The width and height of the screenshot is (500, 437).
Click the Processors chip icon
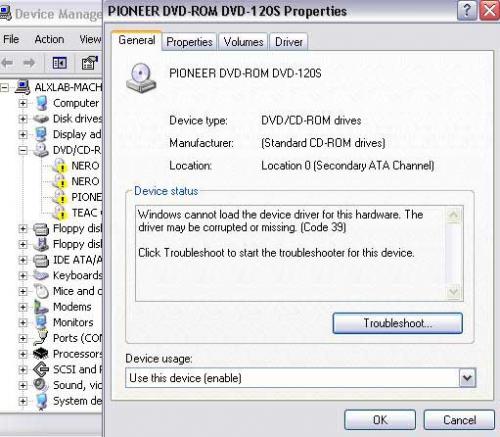pos(41,353)
